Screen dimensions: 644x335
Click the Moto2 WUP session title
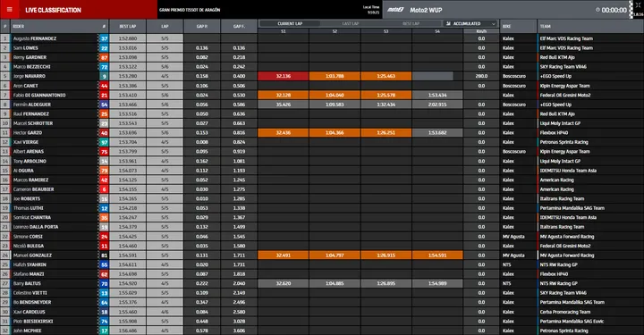coord(426,10)
